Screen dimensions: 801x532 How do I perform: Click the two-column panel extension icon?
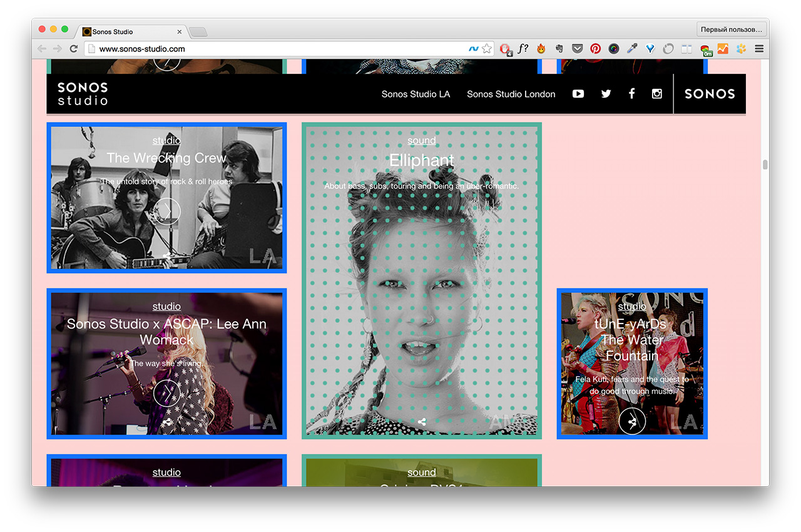pyautogui.click(x=686, y=49)
